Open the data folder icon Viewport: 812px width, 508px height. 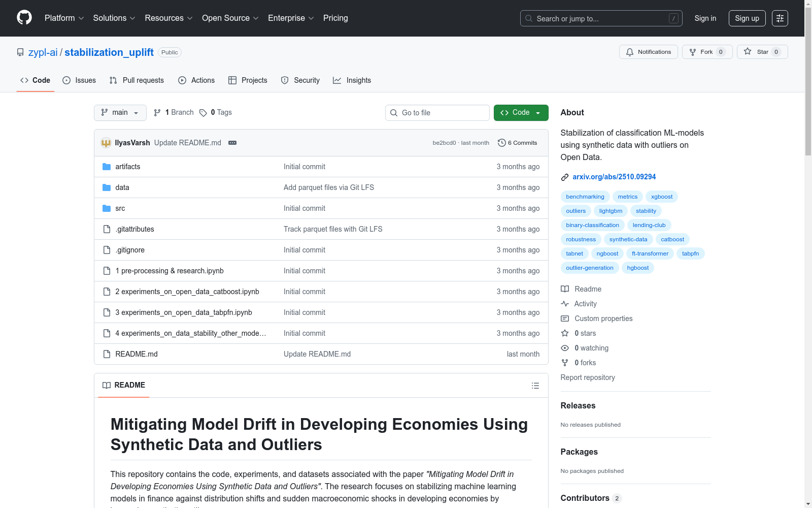coord(107,187)
